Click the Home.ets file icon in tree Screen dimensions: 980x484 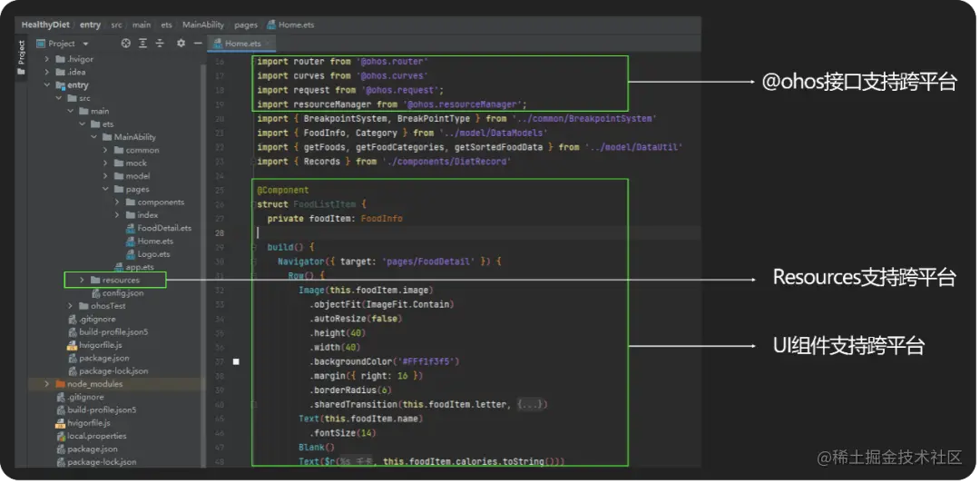(x=130, y=242)
